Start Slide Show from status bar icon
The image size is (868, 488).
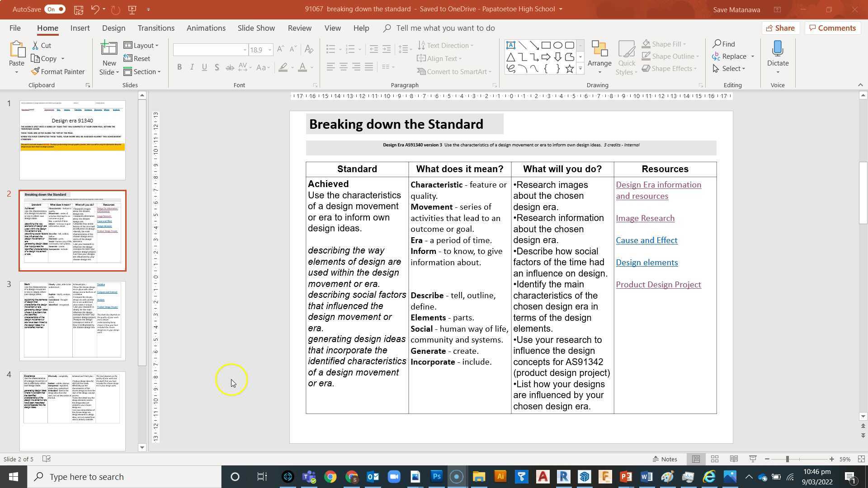pos(753,459)
